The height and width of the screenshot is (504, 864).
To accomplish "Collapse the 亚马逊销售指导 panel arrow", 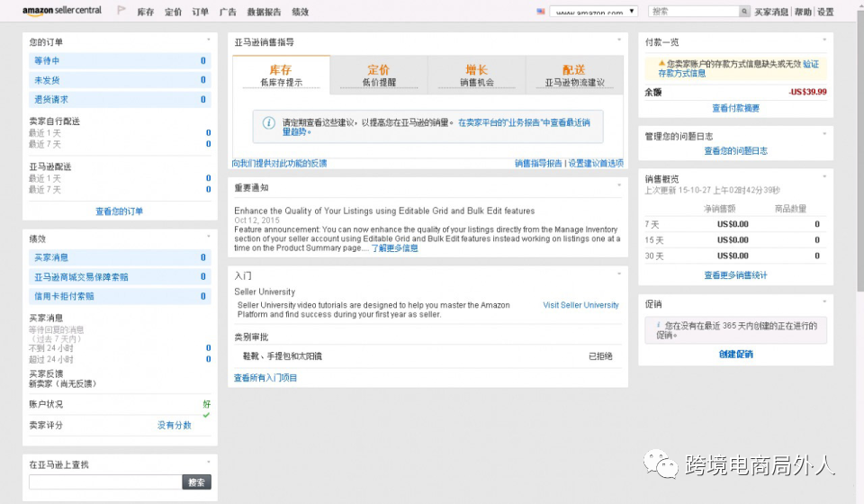I will coord(619,40).
